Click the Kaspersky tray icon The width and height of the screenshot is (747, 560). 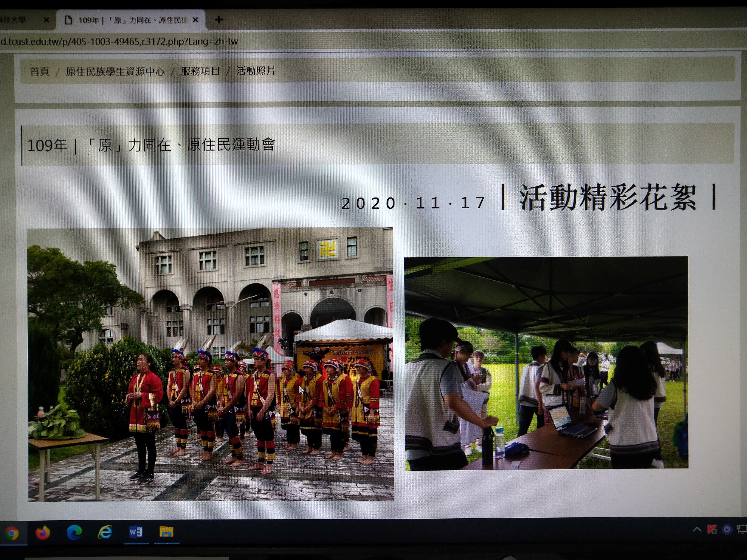tap(712, 529)
